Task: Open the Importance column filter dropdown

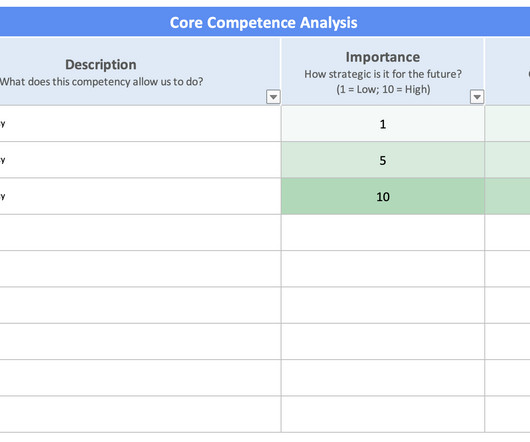Action: click(477, 97)
